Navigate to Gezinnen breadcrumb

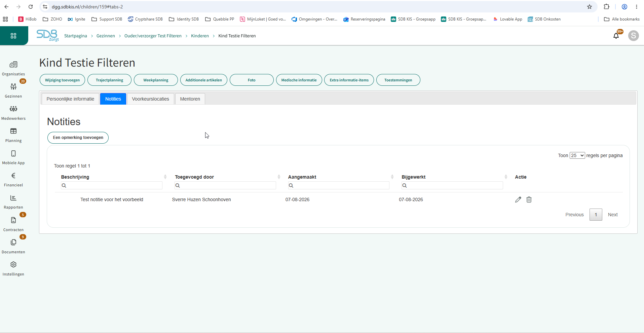[106, 36]
